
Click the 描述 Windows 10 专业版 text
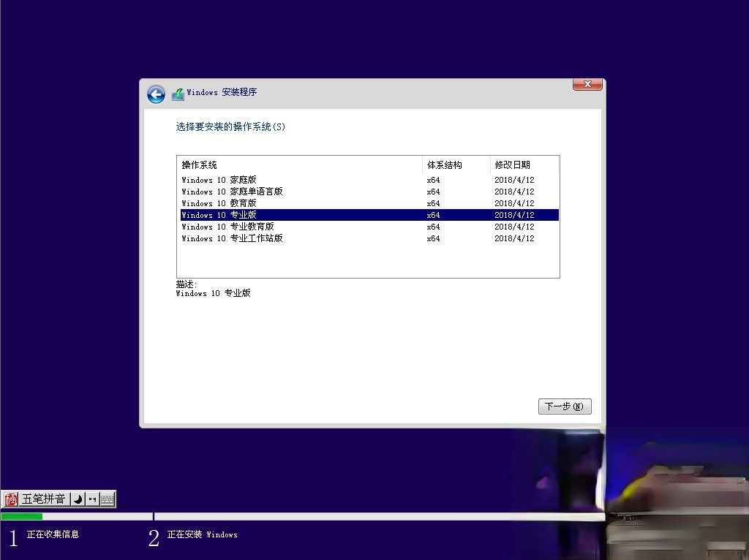[x=213, y=289]
